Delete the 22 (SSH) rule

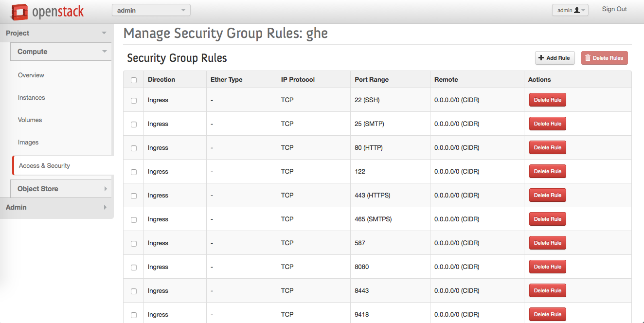click(548, 100)
